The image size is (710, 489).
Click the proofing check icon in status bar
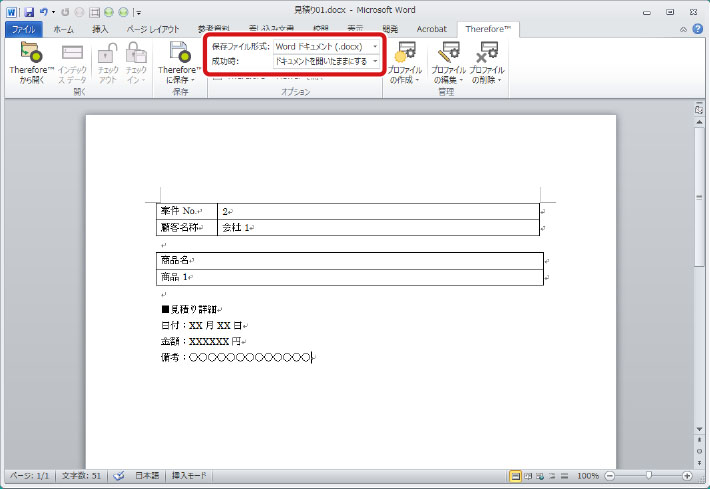point(118,476)
